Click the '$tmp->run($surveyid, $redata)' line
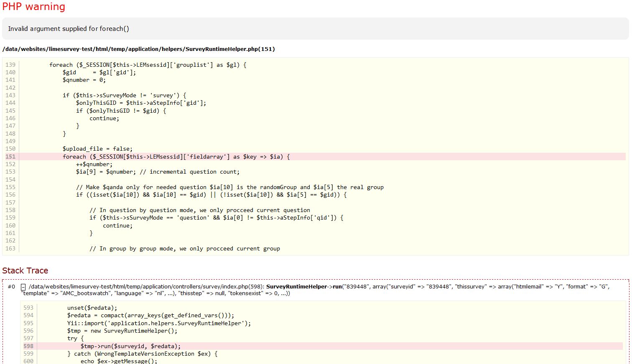 tap(130, 346)
